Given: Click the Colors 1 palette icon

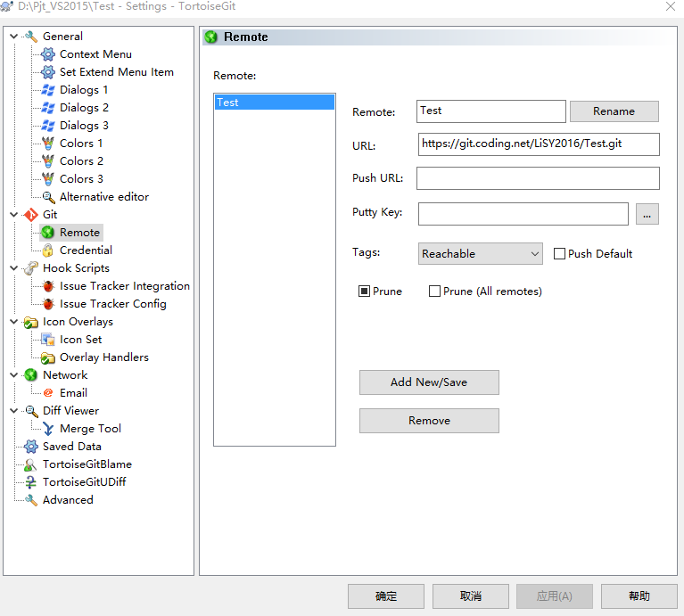Looking at the screenshot, I should (x=48, y=144).
